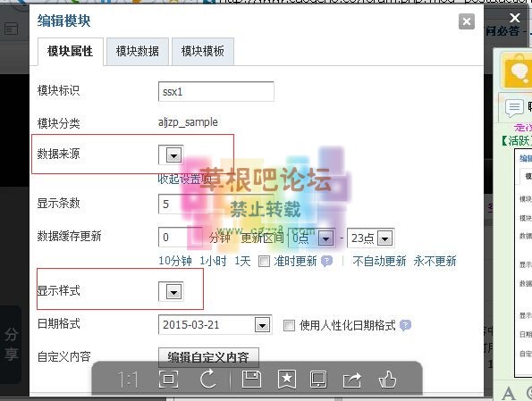The width and height of the screenshot is (532, 401).
Task: Open the 数据来源 dropdown
Action: pyautogui.click(x=172, y=155)
